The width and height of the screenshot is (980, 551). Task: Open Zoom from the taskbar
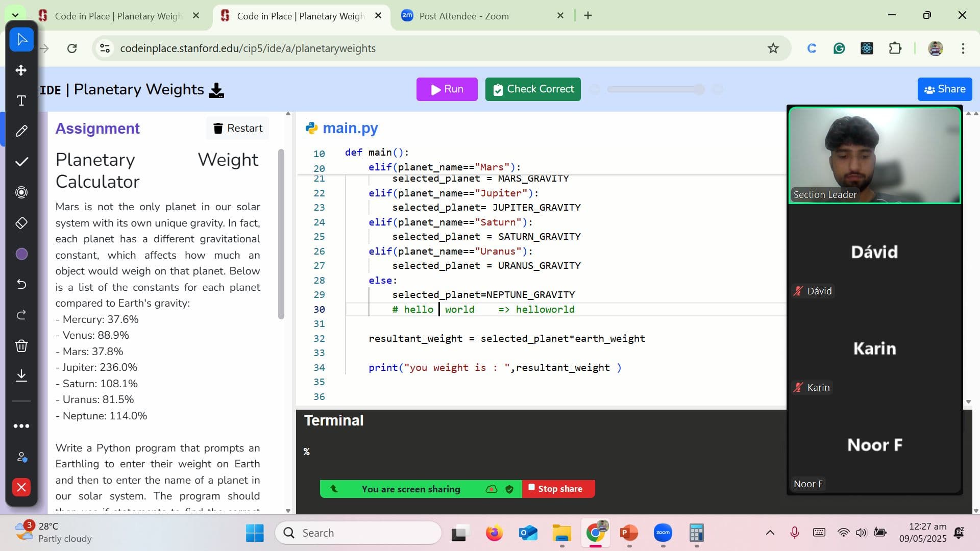coord(663,533)
